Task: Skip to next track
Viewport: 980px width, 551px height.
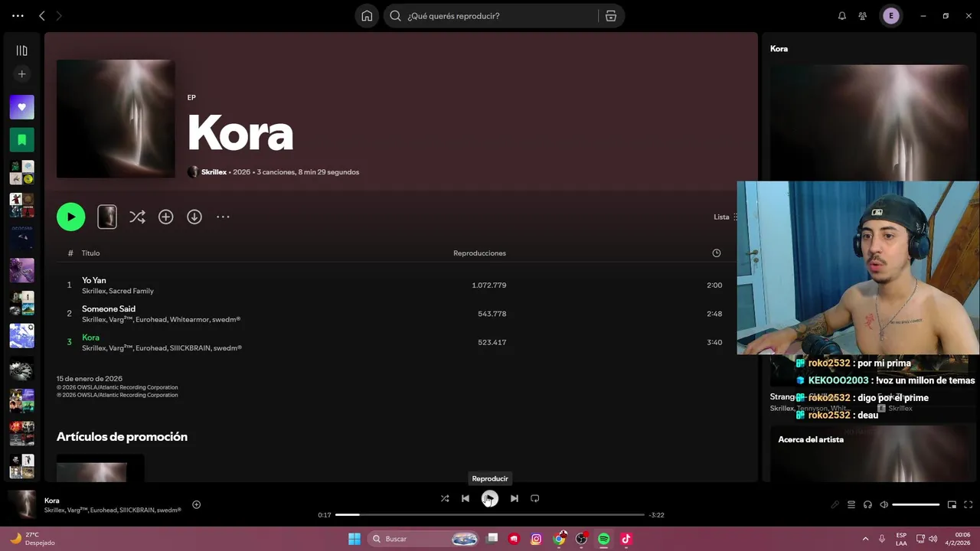Action: pyautogui.click(x=514, y=498)
